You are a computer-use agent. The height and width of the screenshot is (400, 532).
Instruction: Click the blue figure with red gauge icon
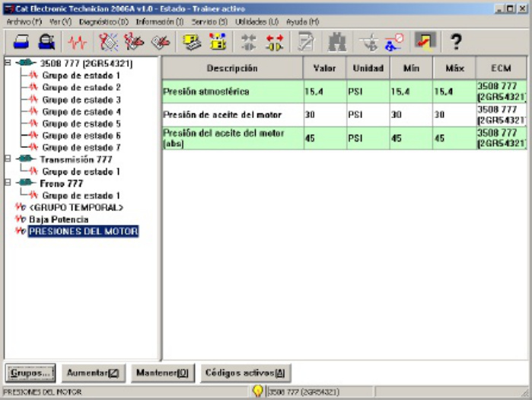394,43
